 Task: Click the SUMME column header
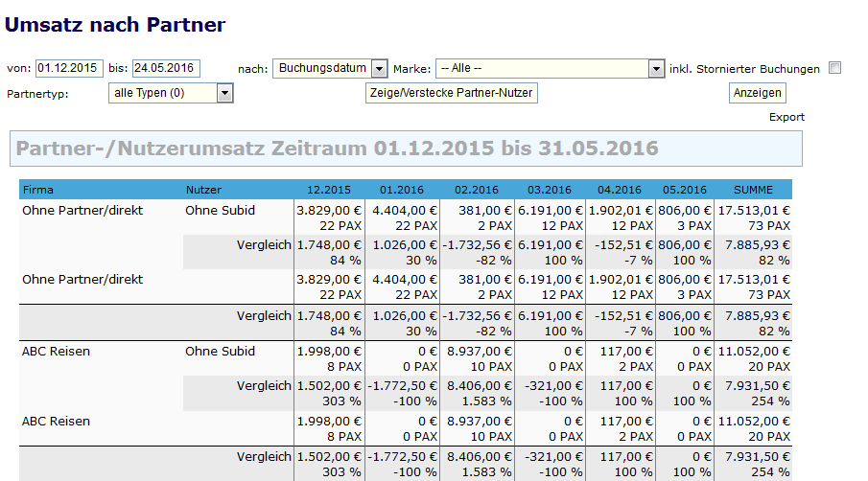pos(753,190)
